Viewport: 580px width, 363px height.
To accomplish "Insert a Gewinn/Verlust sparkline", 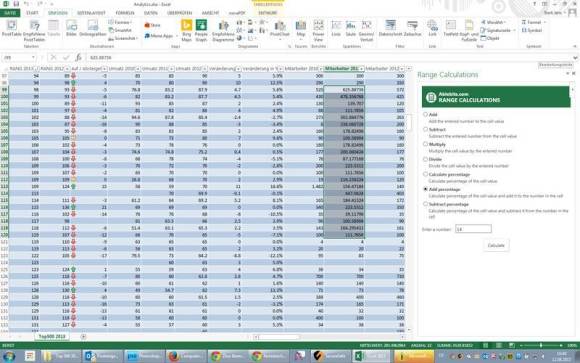I will 366,30.
